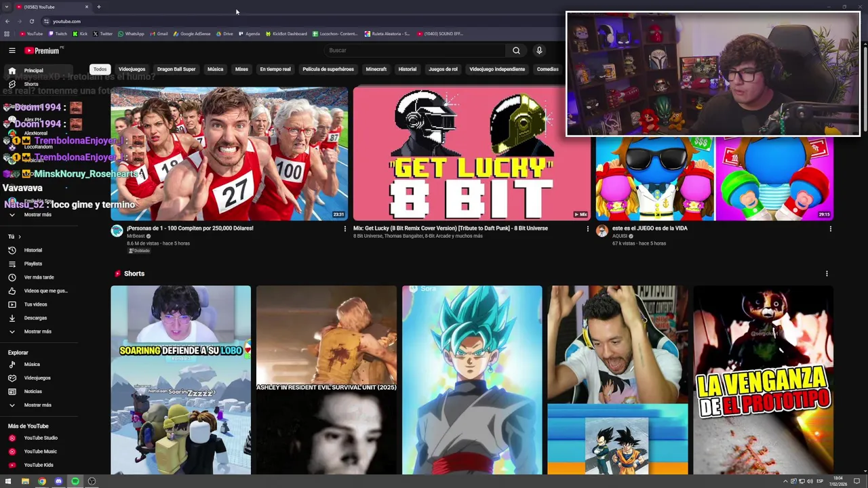Open Ashley Resident Evil short

point(326,380)
